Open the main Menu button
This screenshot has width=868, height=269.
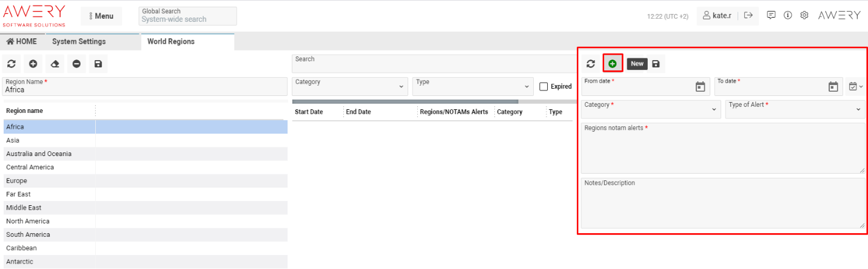101,16
